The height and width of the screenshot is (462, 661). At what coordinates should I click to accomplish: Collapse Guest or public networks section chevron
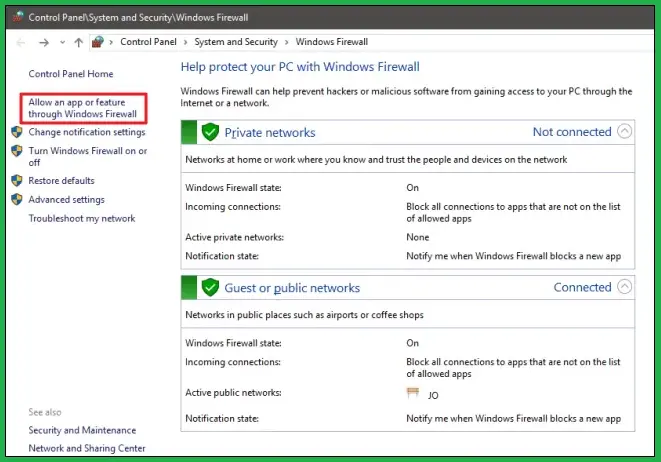tap(624, 287)
